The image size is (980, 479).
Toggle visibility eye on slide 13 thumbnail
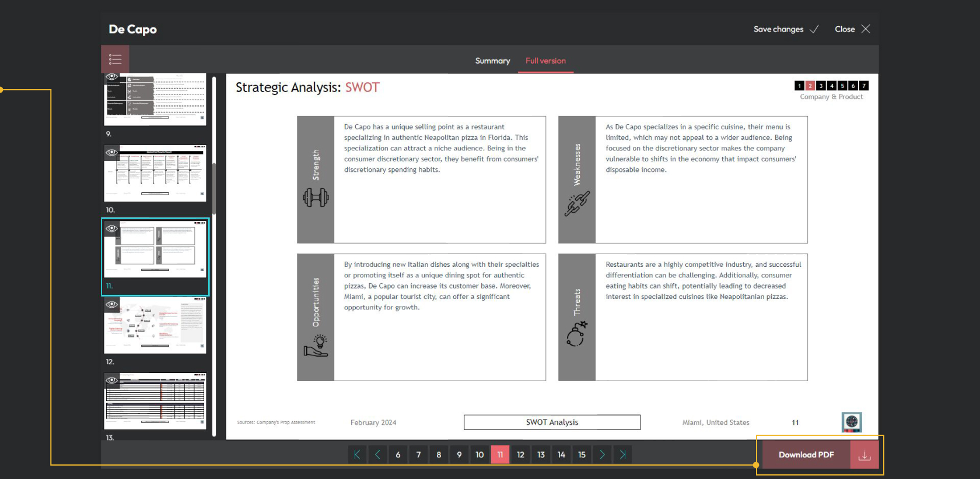111,381
